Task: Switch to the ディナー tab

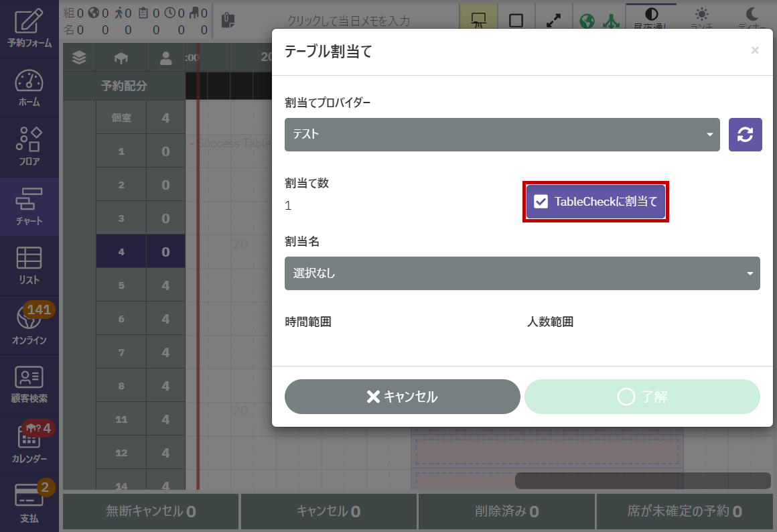Action: pyautogui.click(x=753, y=17)
